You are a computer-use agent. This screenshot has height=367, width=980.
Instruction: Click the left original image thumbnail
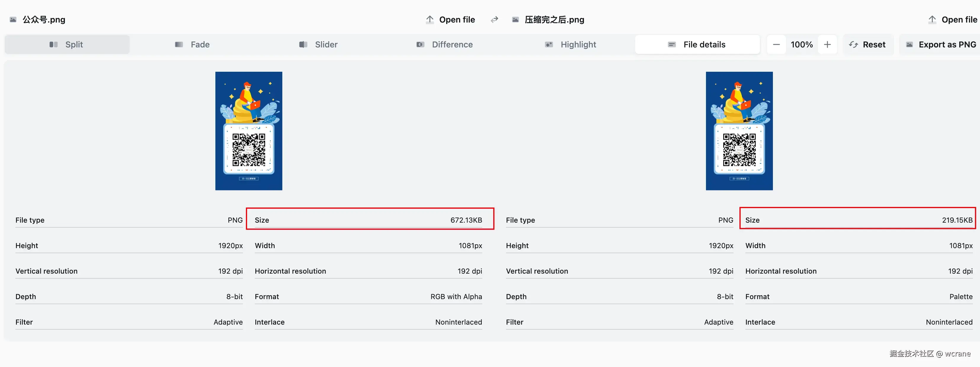249,130
